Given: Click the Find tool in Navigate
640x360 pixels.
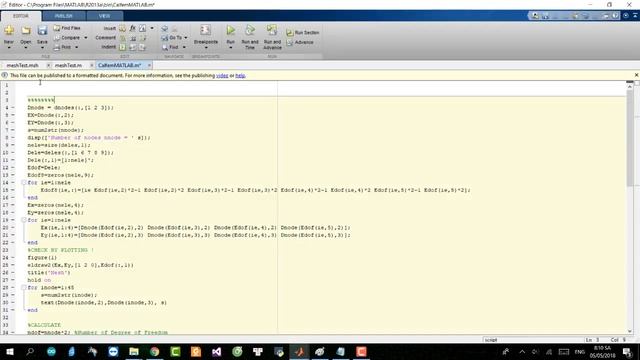Looking at the screenshot, I should 170,47.
